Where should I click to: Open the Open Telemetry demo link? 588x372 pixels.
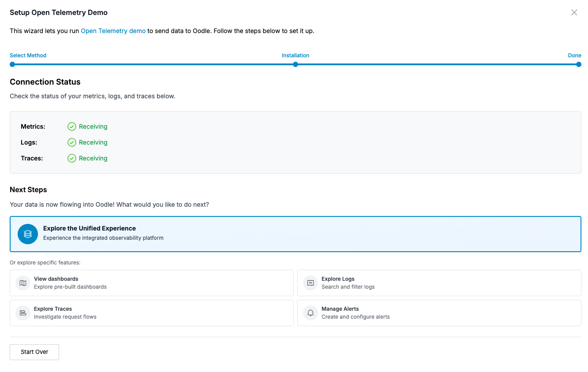tap(113, 31)
